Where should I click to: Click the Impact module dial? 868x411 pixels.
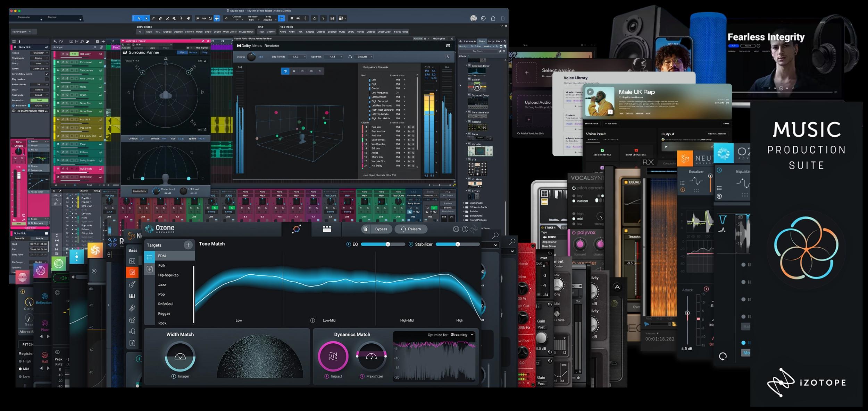pos(333,357)
